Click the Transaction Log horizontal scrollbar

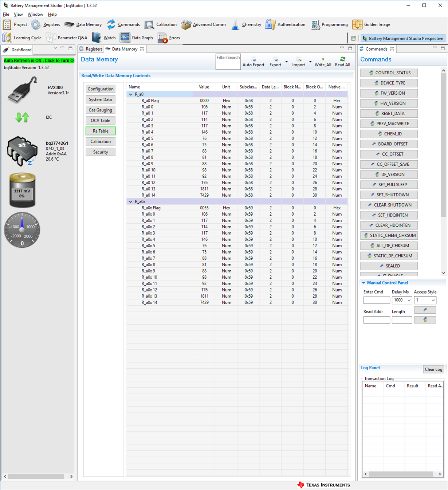[401, 474]
